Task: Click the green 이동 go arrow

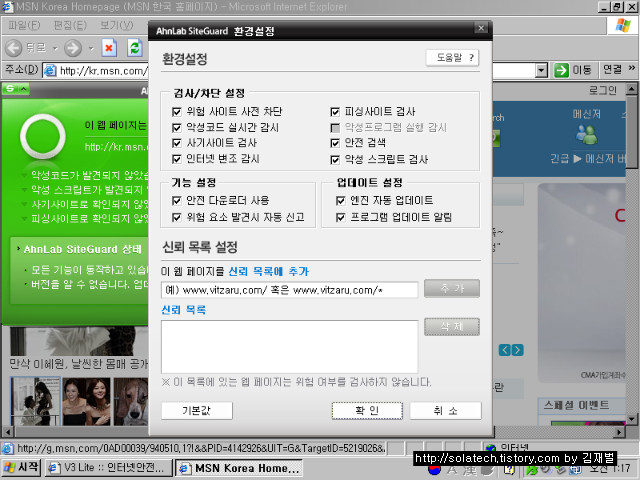Action: [561, 70]
